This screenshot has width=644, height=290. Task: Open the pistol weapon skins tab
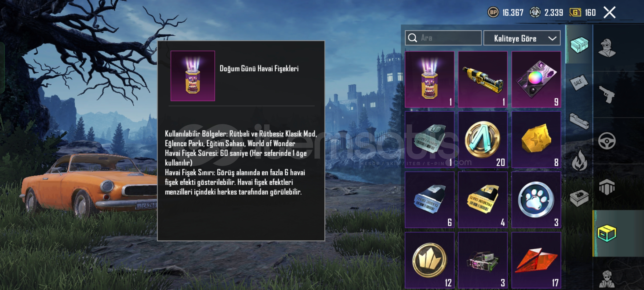[x=607, y=94]
